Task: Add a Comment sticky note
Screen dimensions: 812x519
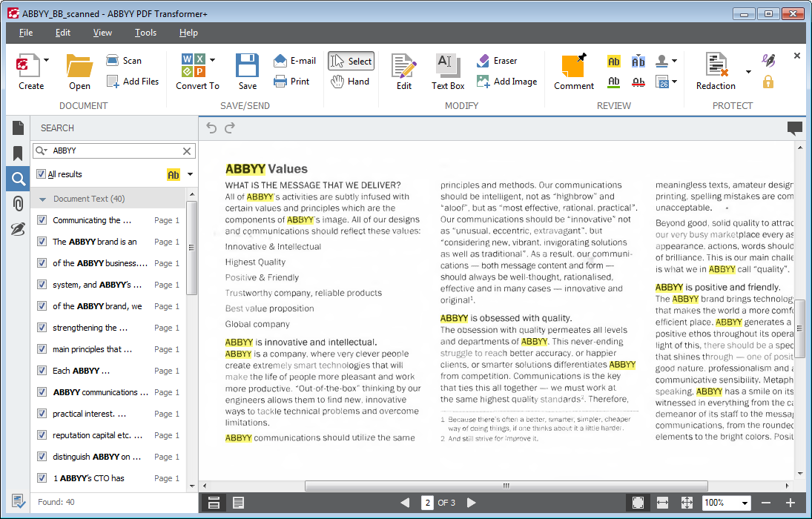Action: 573,72
